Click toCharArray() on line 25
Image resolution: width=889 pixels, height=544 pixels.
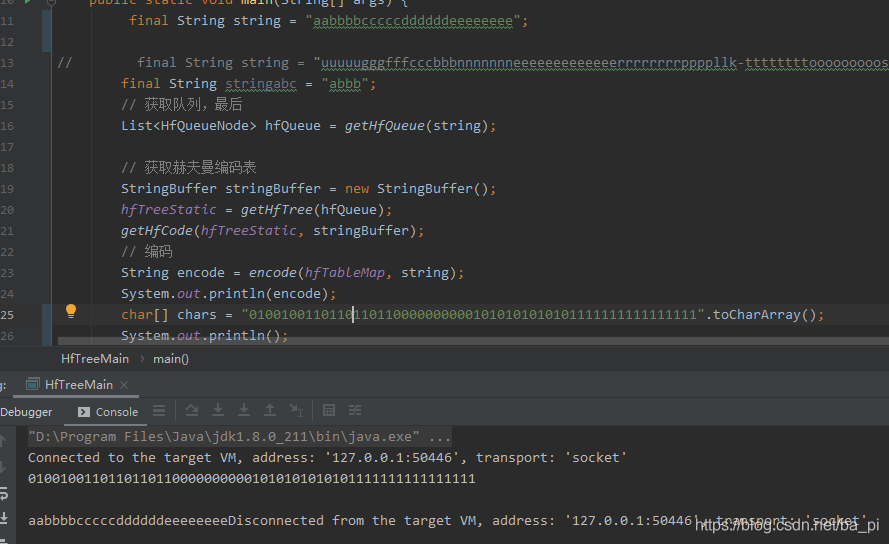click(764, 314)
